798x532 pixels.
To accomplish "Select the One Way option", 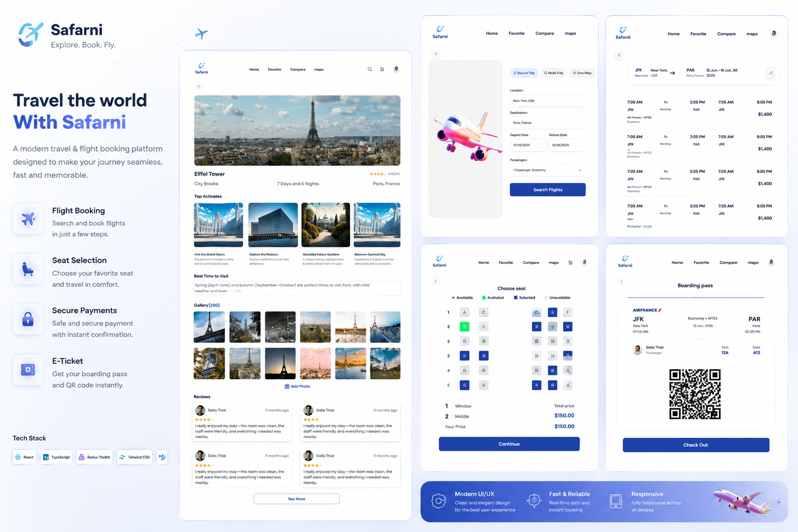I will tap(582, 73).
